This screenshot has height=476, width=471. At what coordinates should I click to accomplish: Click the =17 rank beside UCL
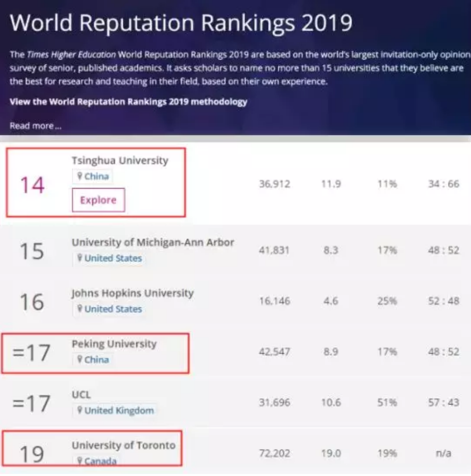point(31,403)
